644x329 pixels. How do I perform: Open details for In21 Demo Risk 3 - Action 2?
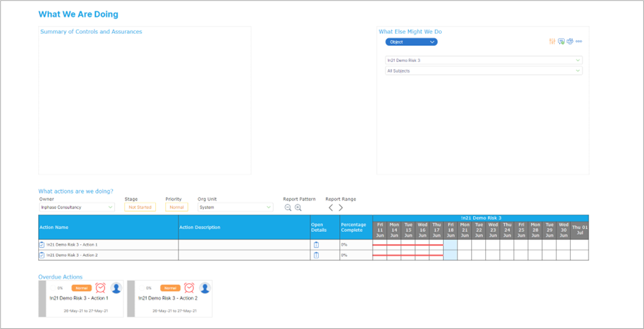[x=316, y=255]
